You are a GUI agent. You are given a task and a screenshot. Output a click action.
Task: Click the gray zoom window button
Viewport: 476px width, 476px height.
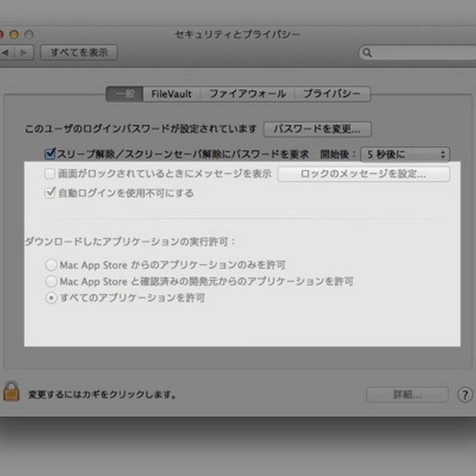click(29, 35)
